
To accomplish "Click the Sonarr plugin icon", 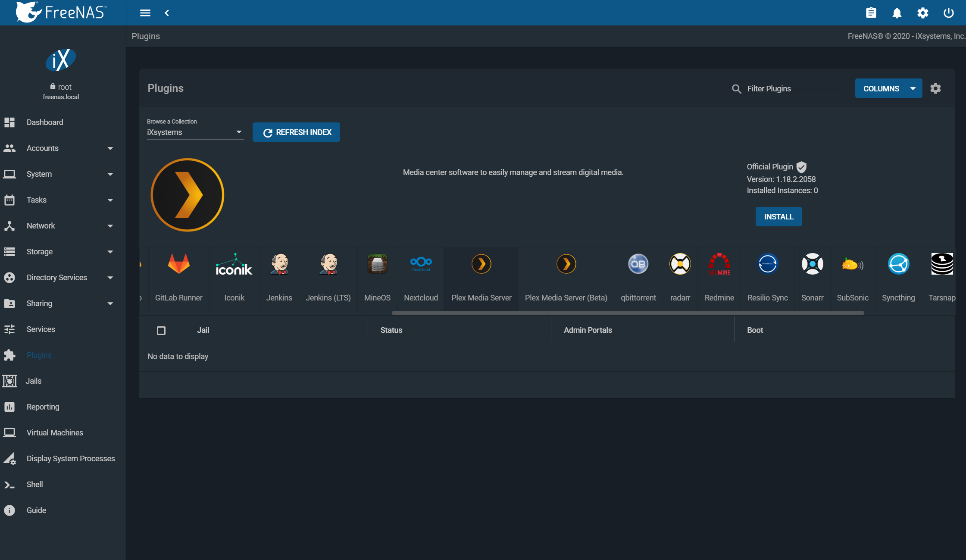I will tap(812, 264).
